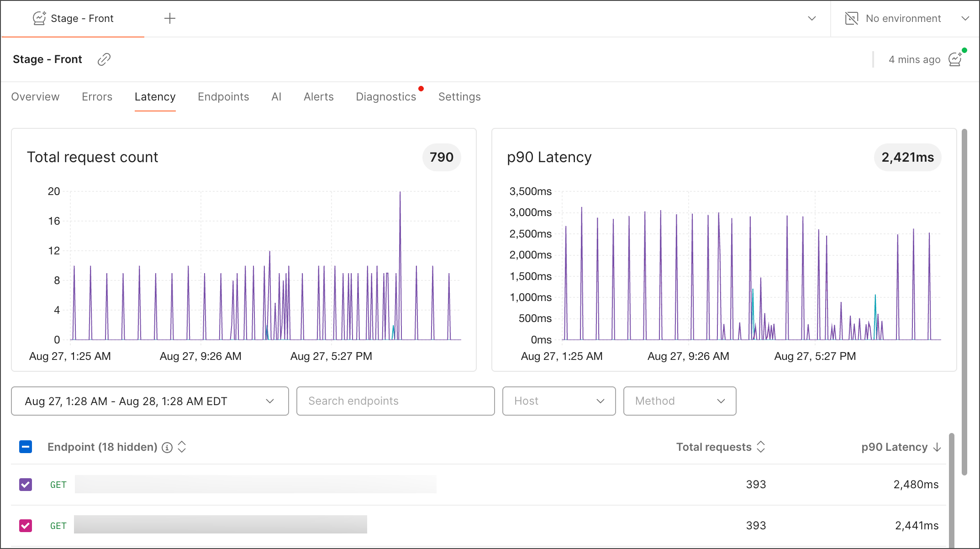
Task: Open a new tab with the plus icon
Action: click(170, 18)
